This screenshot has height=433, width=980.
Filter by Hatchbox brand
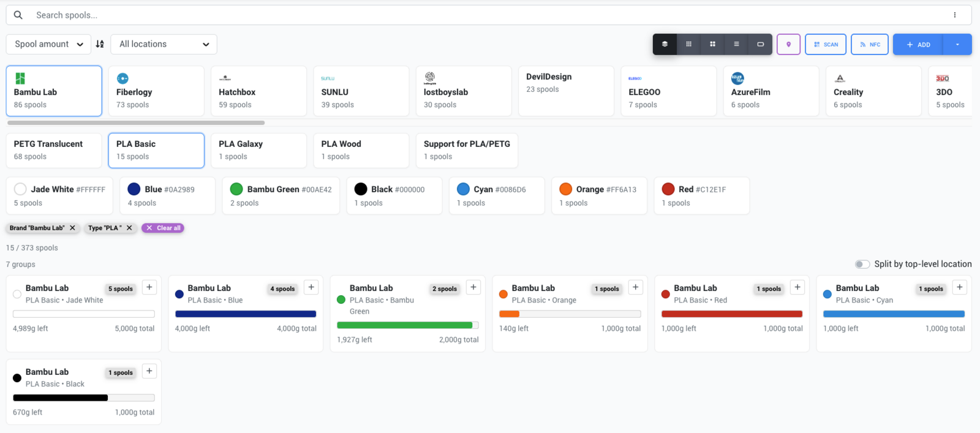click(258, 91)
